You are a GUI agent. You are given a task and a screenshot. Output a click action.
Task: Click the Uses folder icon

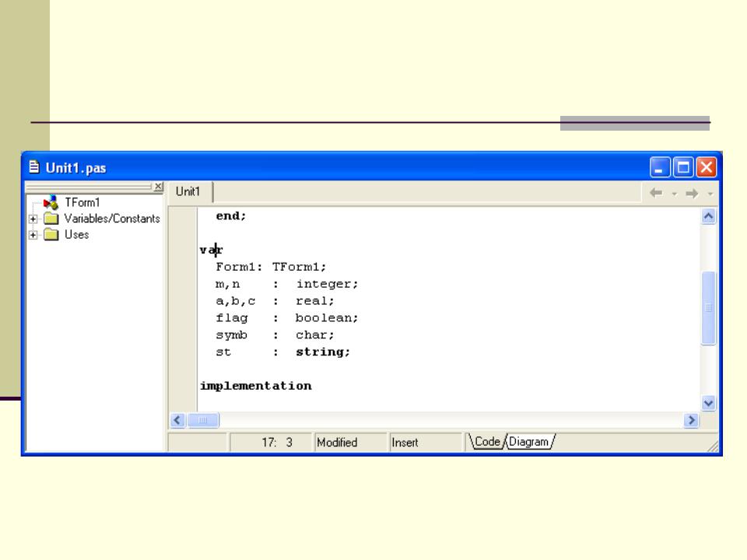tap(51, 234)
